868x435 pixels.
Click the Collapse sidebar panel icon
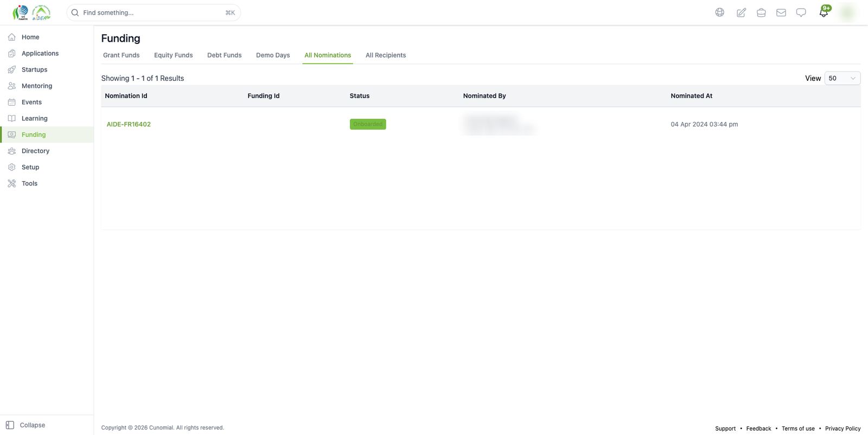10,425
